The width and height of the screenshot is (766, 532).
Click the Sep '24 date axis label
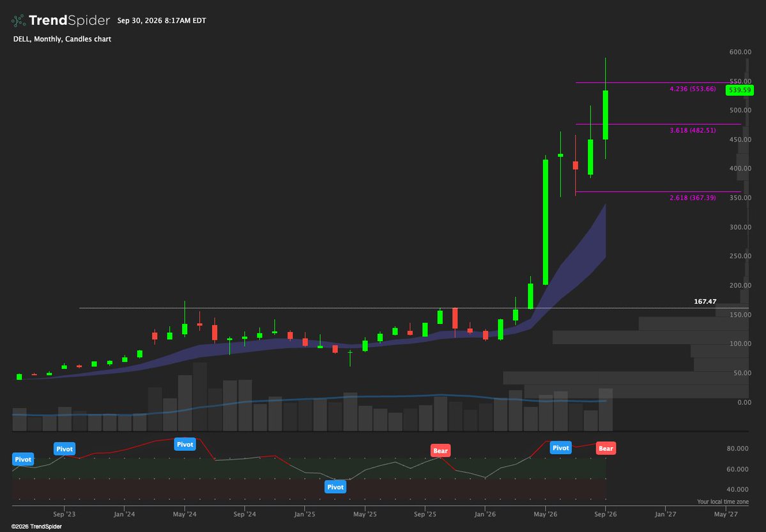click(245, 514)
